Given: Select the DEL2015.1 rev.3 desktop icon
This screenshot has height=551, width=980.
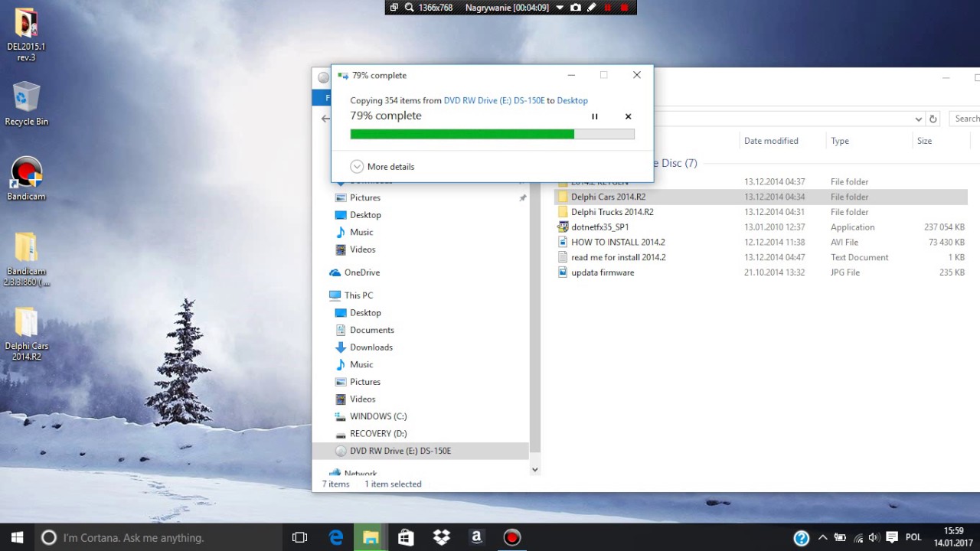Looking at the screenshot, I should 26,34.
